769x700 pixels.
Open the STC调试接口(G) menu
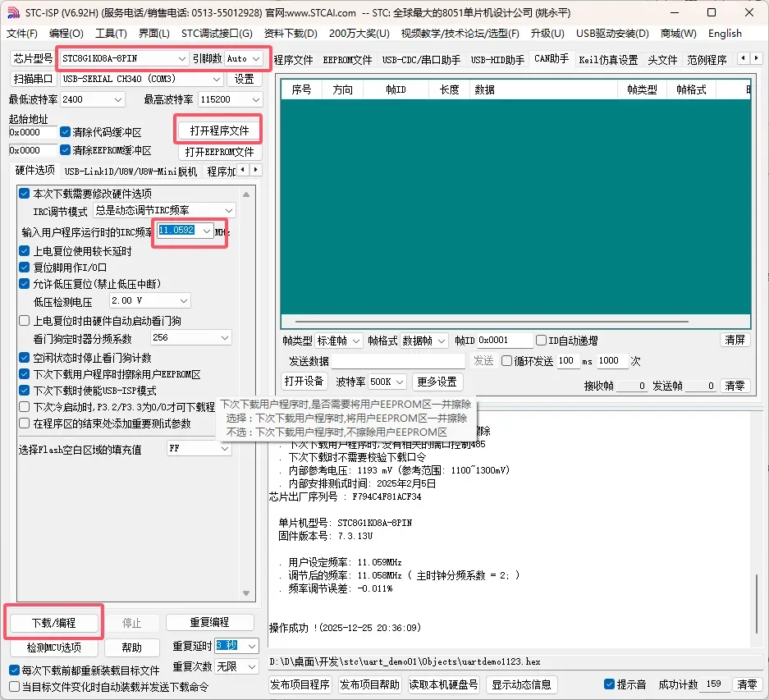(x=217, y=34)
